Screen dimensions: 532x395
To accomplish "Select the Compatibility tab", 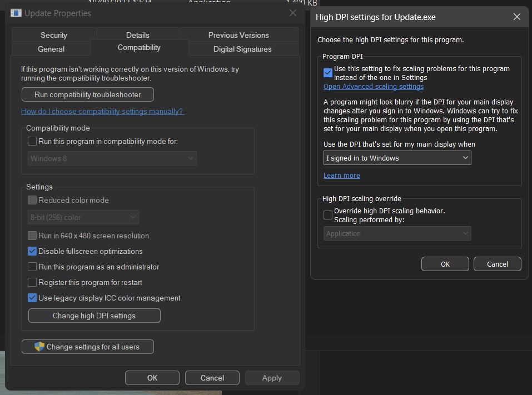I will pyautogui.click(x=139, y=47).
